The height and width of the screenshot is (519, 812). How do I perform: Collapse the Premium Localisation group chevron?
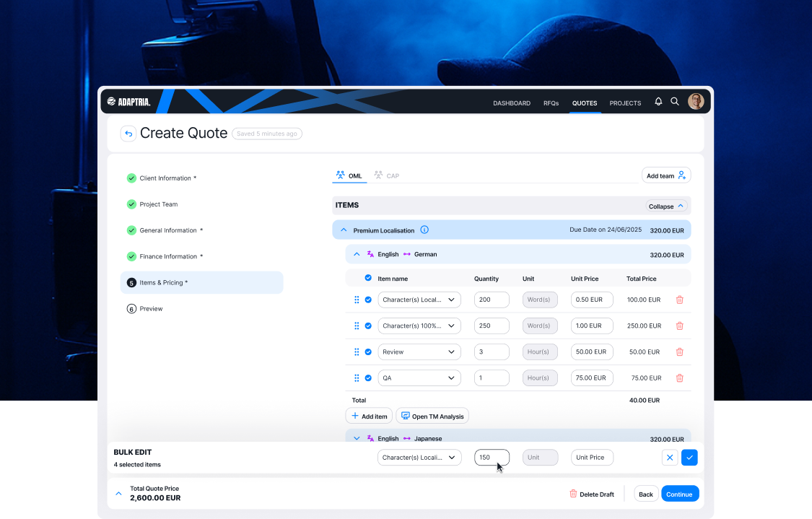344,230
